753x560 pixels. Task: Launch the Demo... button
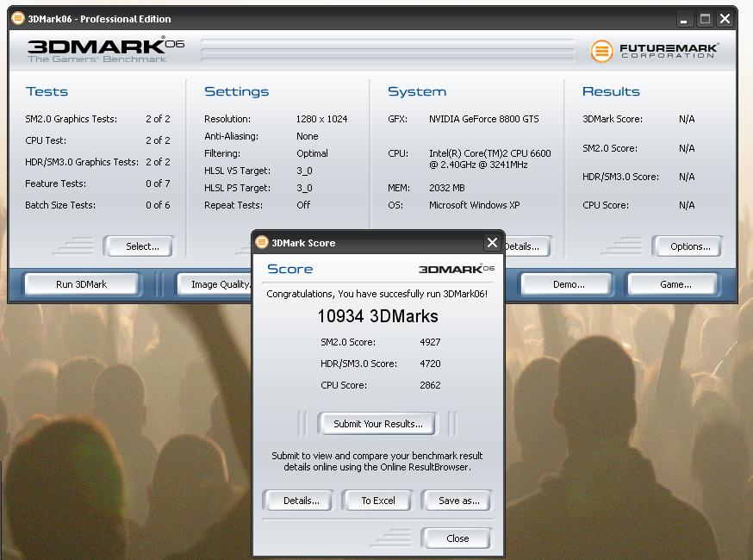(567, 284)
